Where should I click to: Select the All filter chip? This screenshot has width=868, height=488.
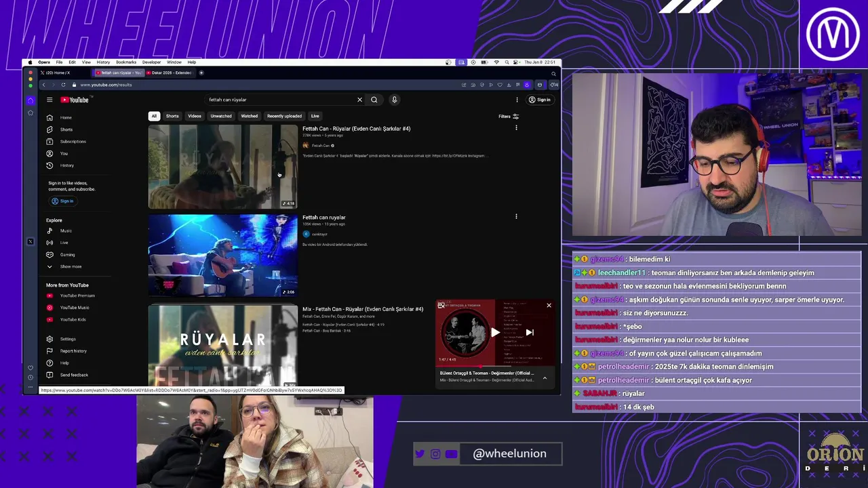click(154, 116)
